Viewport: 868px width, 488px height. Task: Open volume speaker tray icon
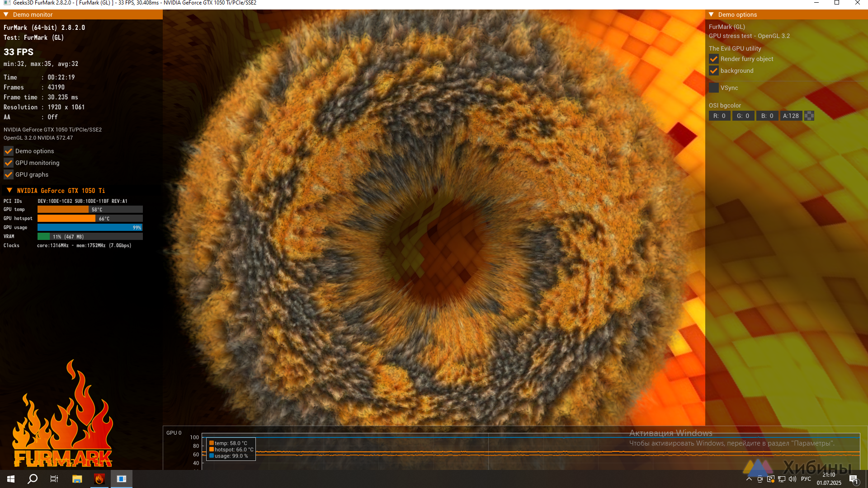tap(793, 479)
